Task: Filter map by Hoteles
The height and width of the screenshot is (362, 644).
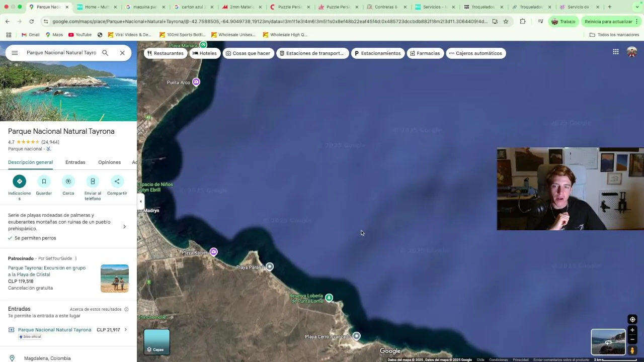Action: click(x=205, y=53)
